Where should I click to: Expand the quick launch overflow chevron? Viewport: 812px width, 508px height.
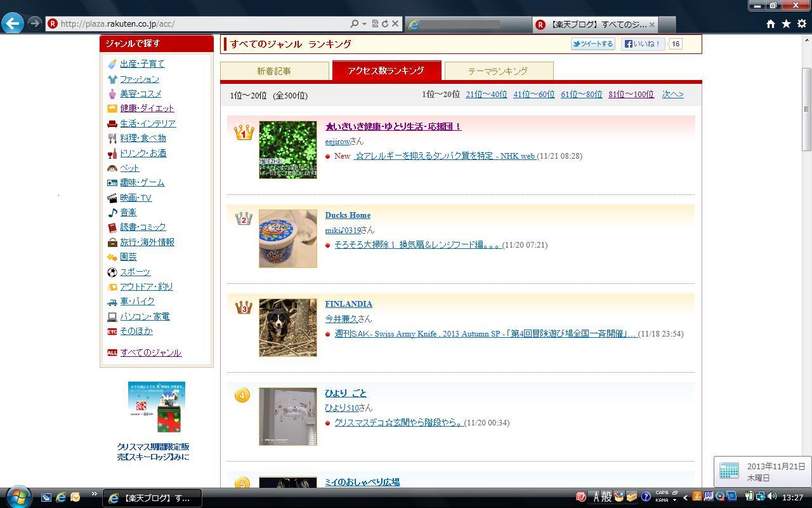click(94, 494)
